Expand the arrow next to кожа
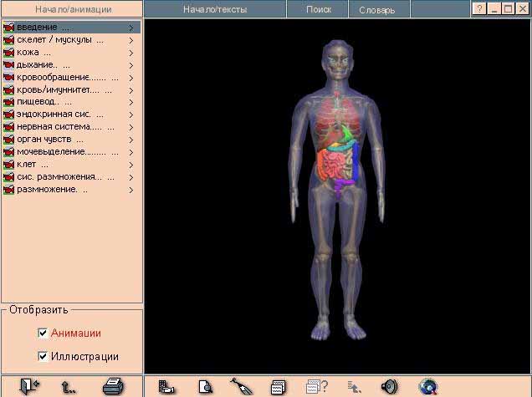The width and height of the screenshot is (532, 397). [x=131, y=52]
